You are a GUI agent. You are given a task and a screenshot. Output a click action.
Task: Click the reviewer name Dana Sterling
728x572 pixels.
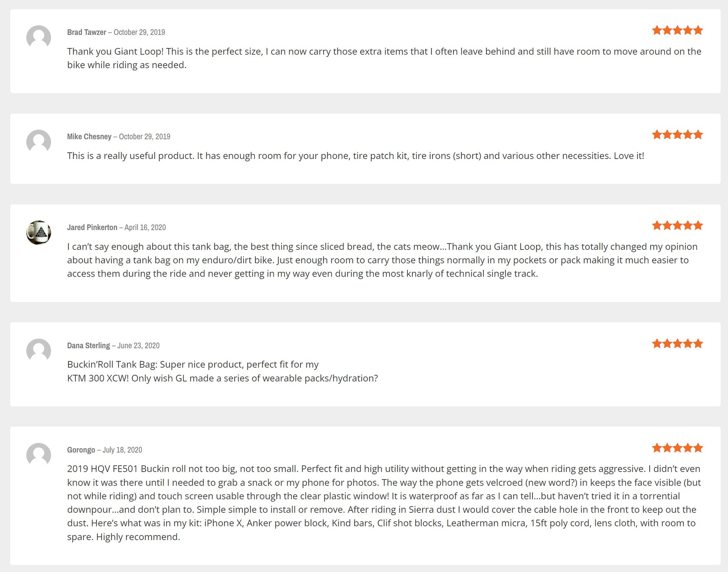tap(89, 346)
